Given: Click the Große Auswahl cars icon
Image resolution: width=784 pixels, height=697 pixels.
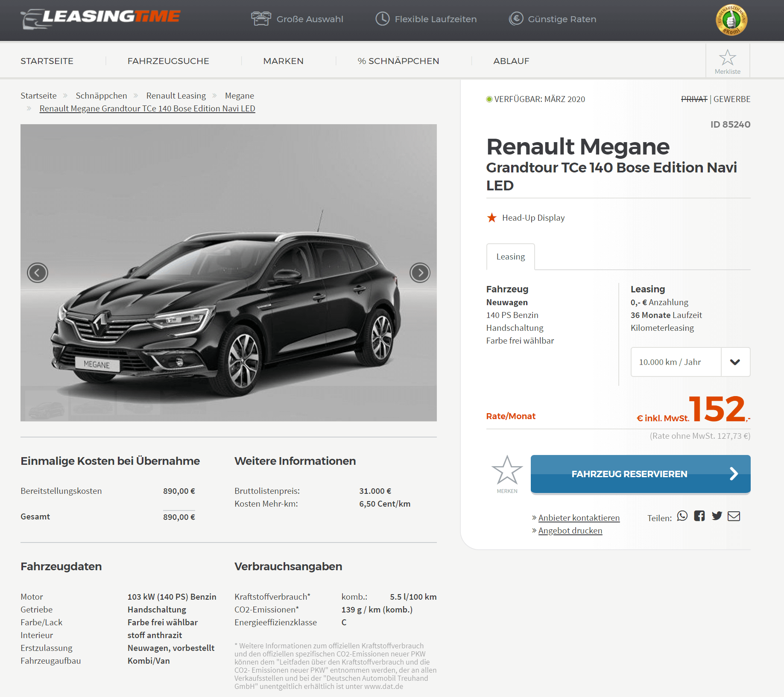Looking at the screenshot, I should [x=261, y=19].
